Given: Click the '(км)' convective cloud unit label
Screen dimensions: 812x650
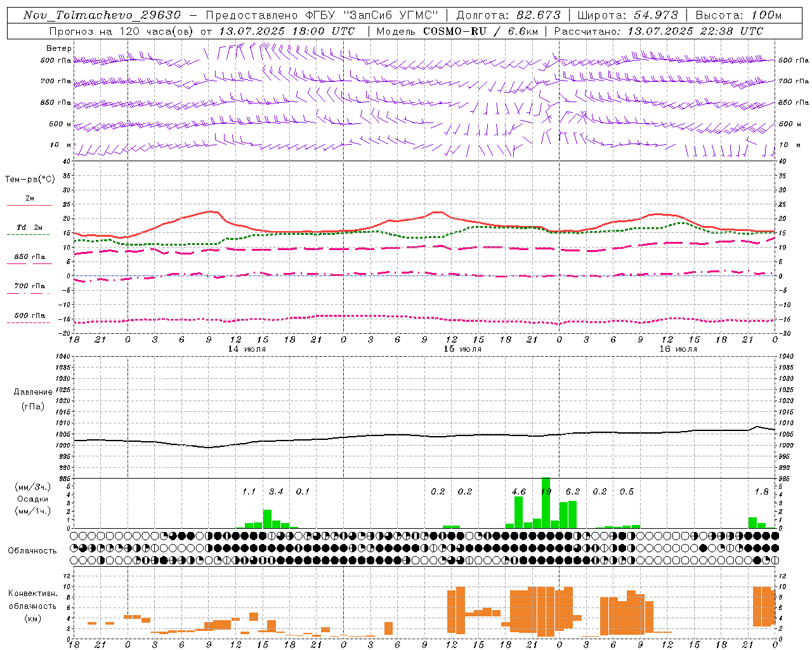Looking at the screenshot, I should click(x=33, y=618).
